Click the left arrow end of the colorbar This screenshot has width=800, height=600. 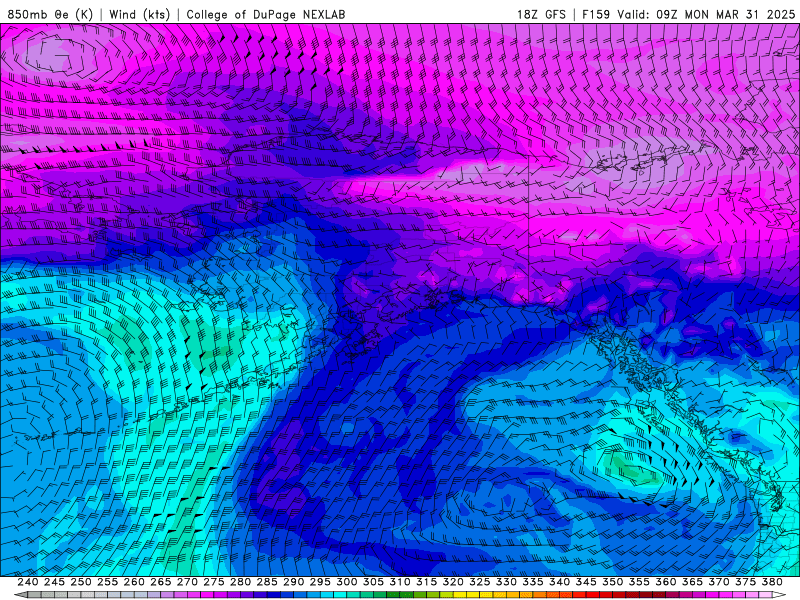(x=21, y=595)
